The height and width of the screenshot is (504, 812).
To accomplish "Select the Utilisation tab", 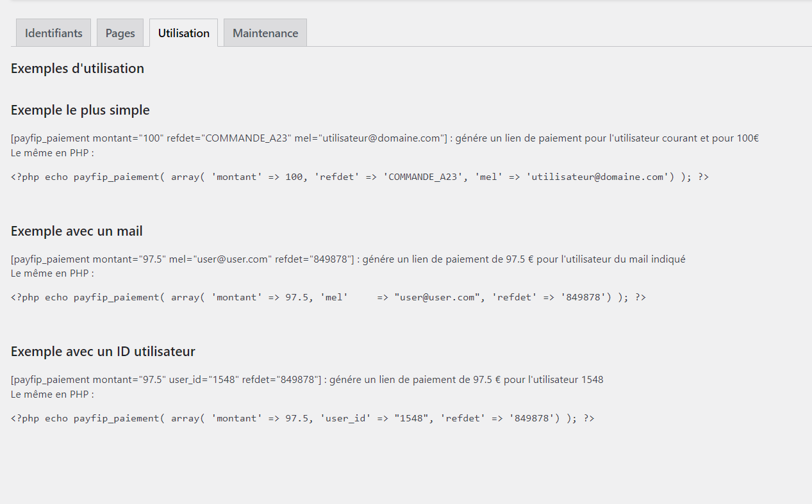I will (x=183, y=33).
